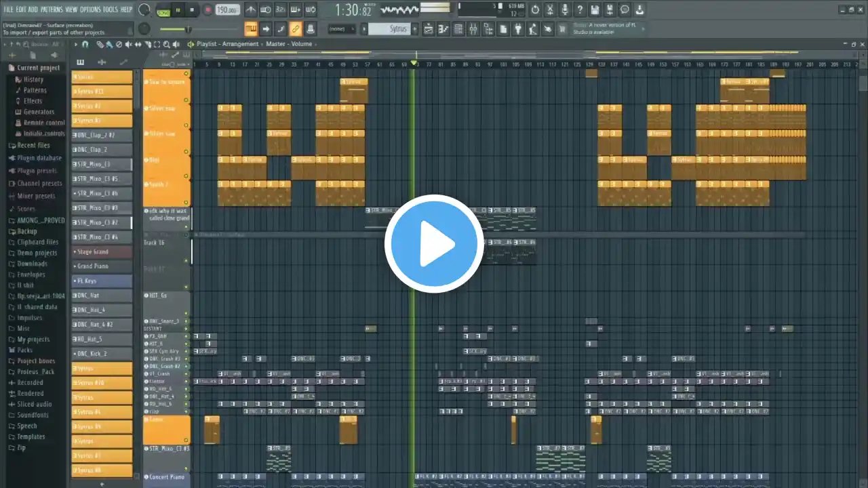Open the (none) snap selector dropdown
Screen dimensions: 868x488
point(342,29)
